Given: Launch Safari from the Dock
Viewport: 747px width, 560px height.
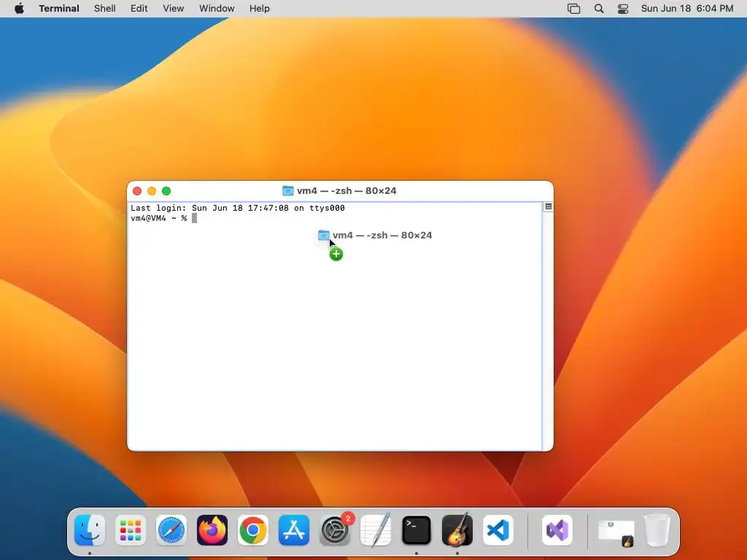Looking at the screenshot, I should pos(171,530).
